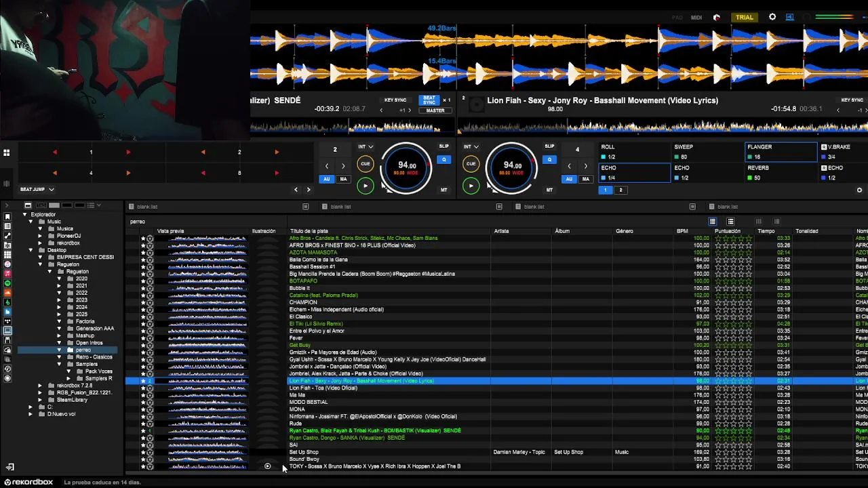Enable MASTER on the left deck
868x488 pixels.
pyautogui.click(x=435, y=110)
